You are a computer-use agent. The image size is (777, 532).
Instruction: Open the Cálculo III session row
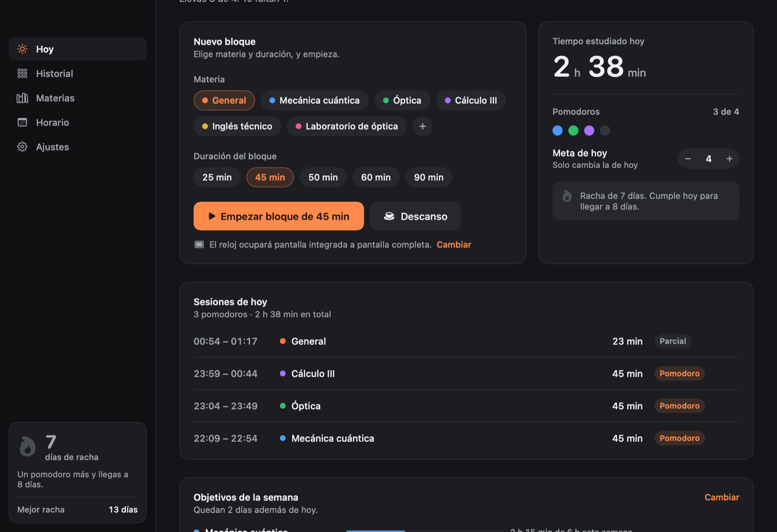[466, 374]
